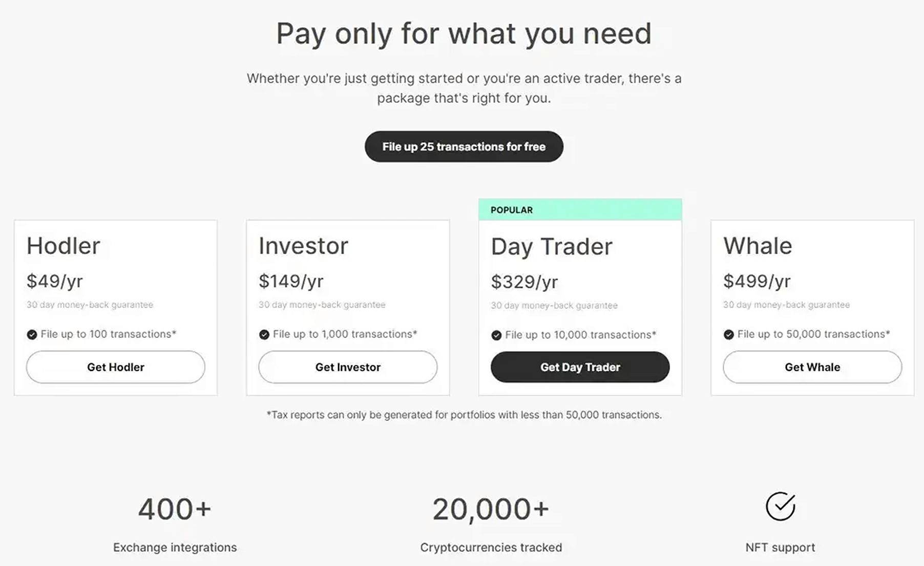Click the checkmark icon on the Hodler plan
The image size is (924, 566).
(32, 334)
